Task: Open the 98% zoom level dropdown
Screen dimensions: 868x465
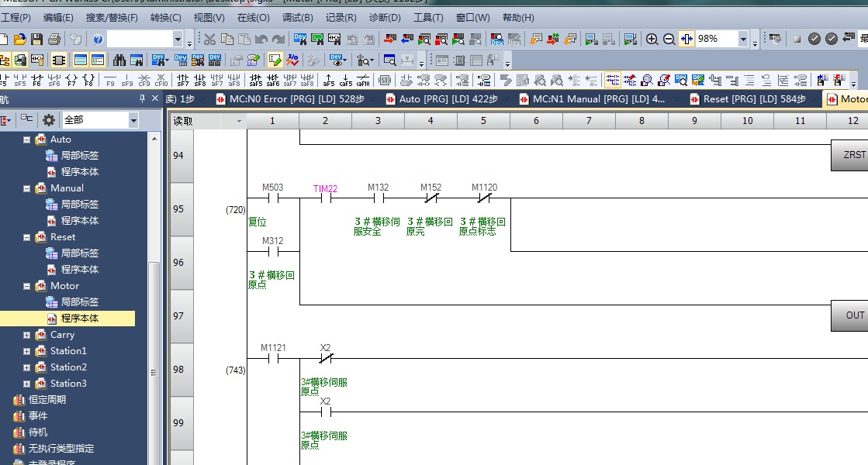Action: click(743, 39)
